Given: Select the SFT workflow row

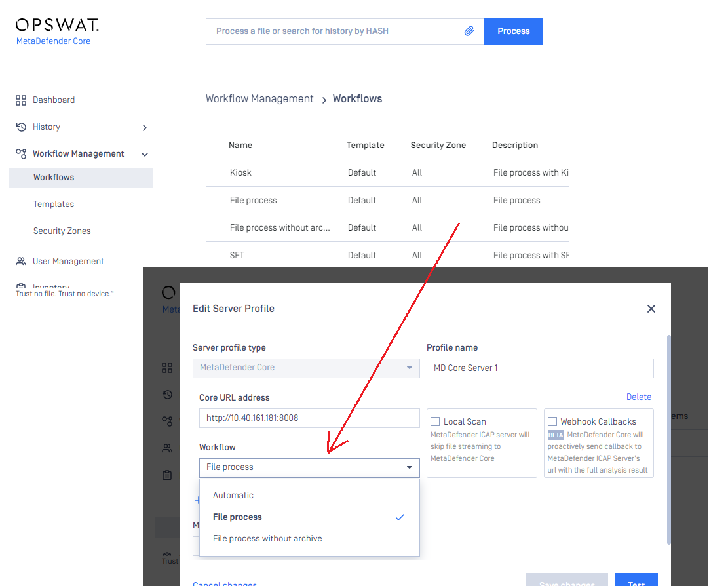Looking at the screenshot, I should (x=387, y=255).
